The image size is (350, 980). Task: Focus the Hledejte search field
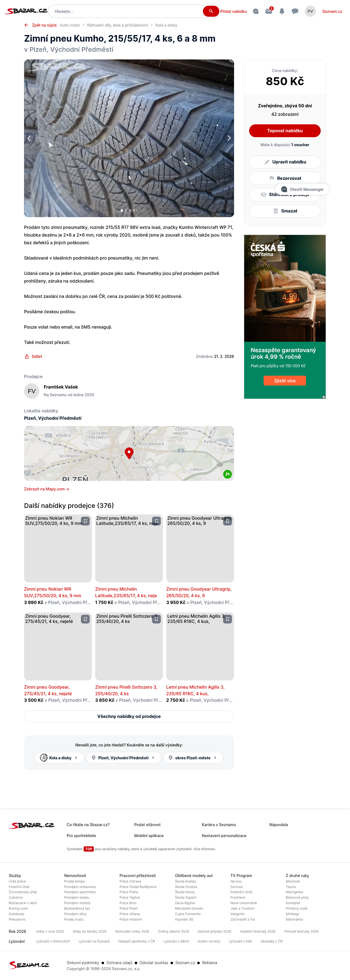pos(128,12)
